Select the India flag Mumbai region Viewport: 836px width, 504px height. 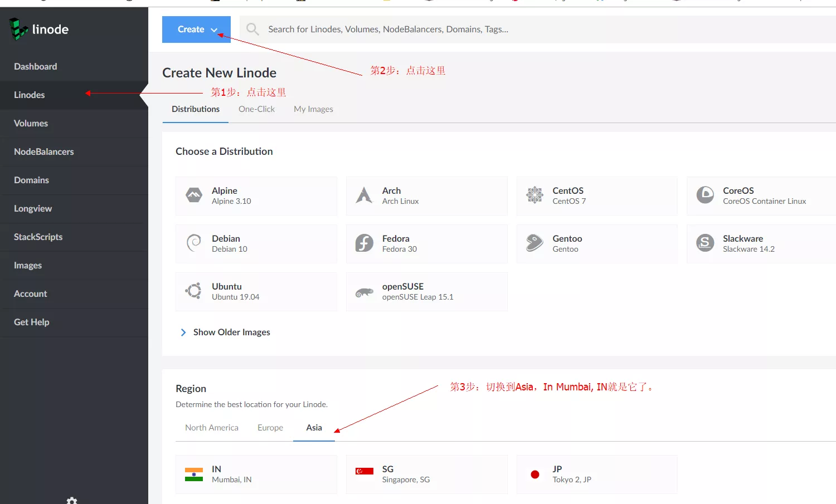(194, 474)
